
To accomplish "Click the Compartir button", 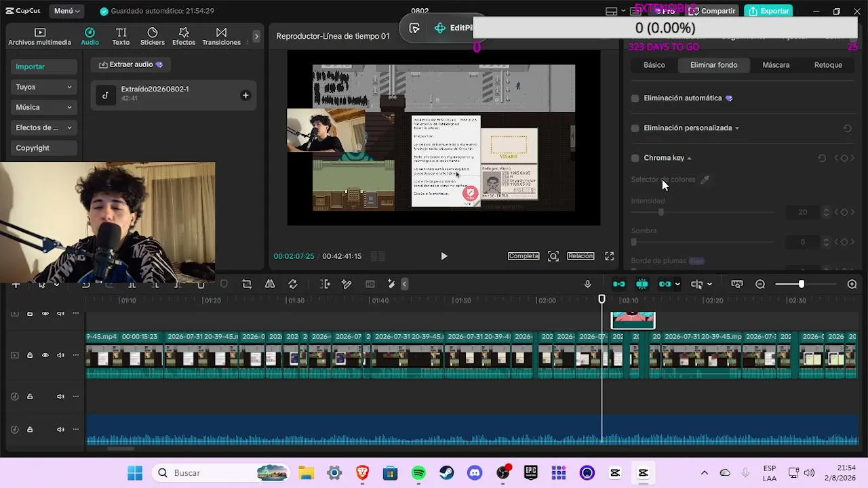I will click(712, 11).
